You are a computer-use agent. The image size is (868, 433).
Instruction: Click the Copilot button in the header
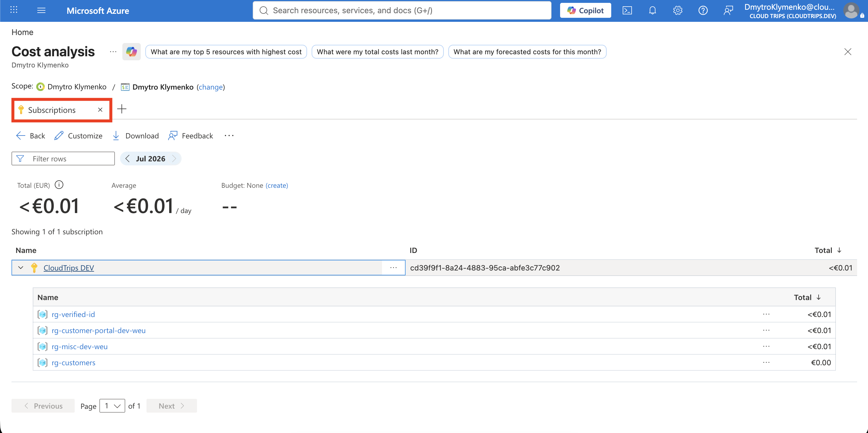585,10
